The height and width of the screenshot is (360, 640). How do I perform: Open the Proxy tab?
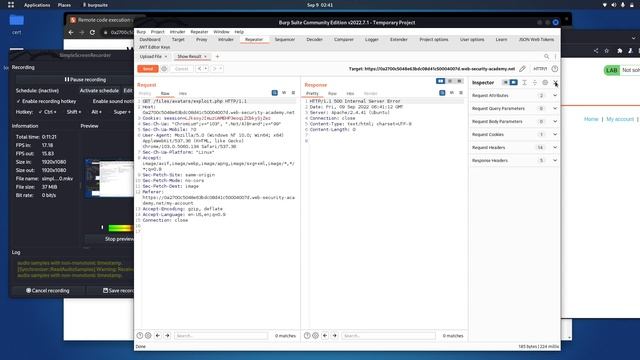pyautogui.click(x=202, y=40)
